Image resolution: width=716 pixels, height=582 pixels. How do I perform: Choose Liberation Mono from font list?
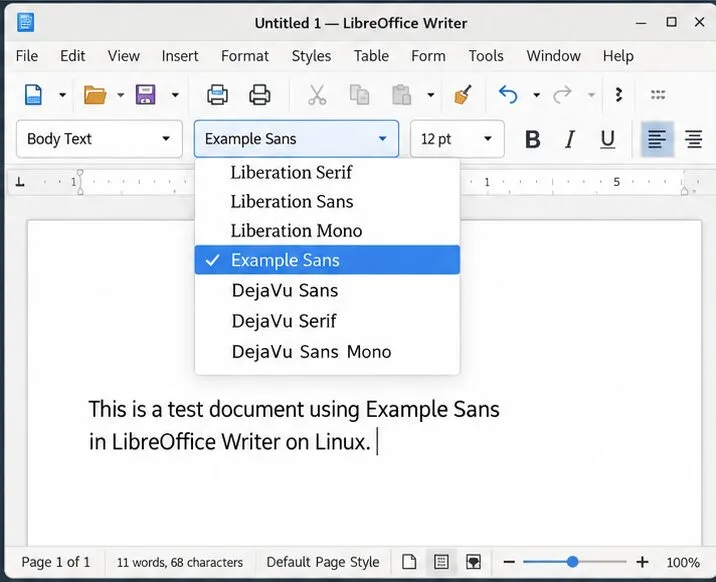pyautogui.click(x=327, y=231)
